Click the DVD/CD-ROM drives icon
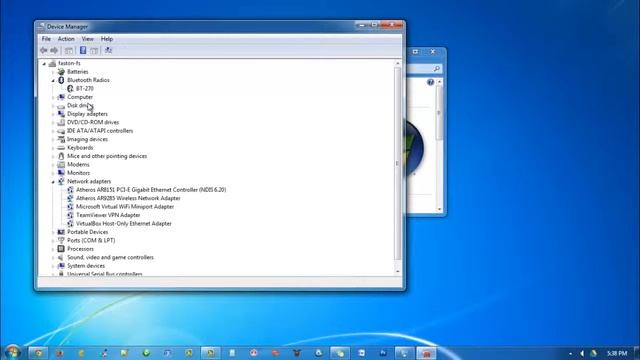The width and height of the screenshot is (640, 360). 61,122
